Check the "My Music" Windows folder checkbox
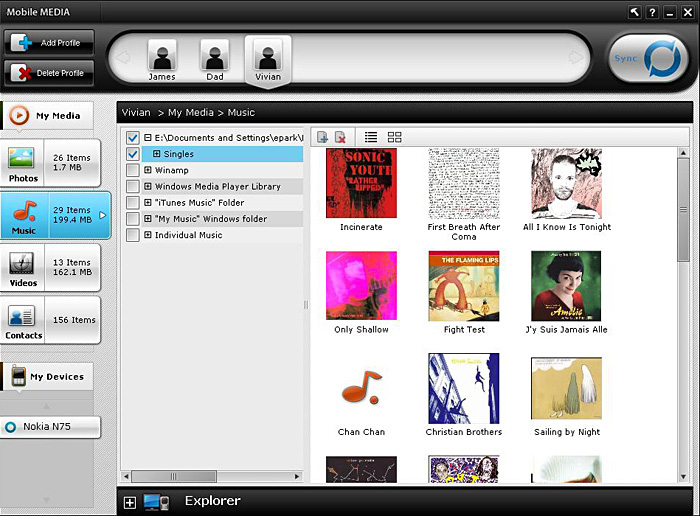This screenshot has height=516, width=700. pos(133,219)
